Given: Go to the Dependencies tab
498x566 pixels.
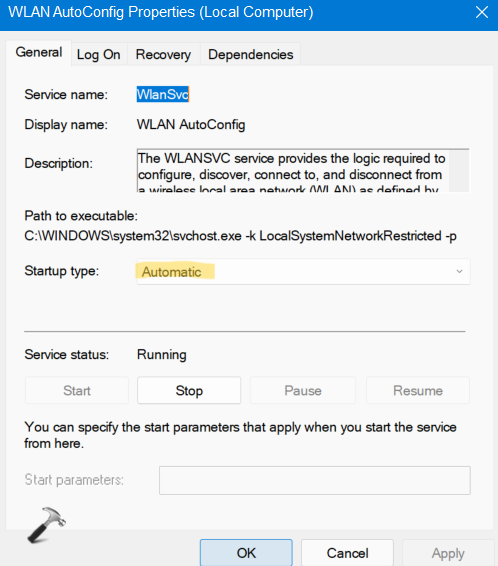Looking at the screenshot, I should click(x=250, y=55).
